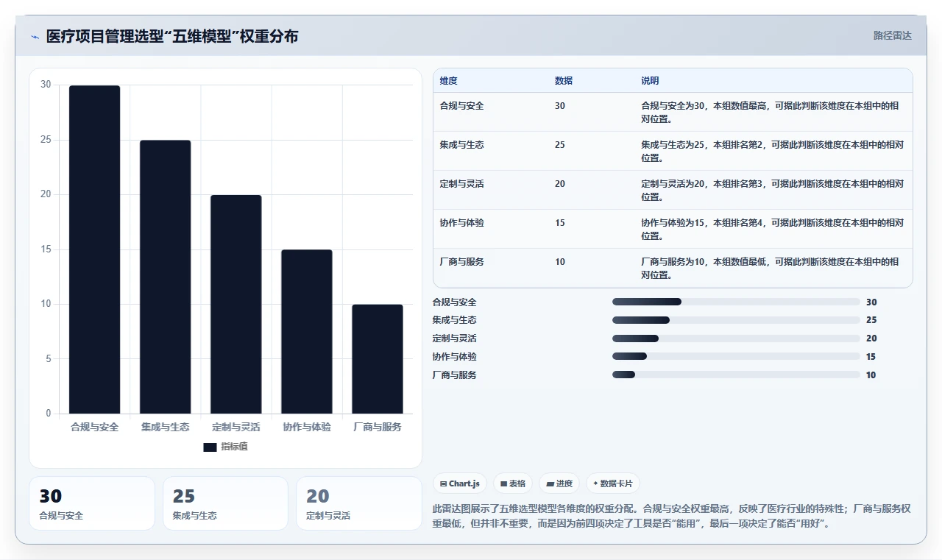Click the icon in the 进度 tag
This screenshot has width=942, height=560.
tap(550, 483)
